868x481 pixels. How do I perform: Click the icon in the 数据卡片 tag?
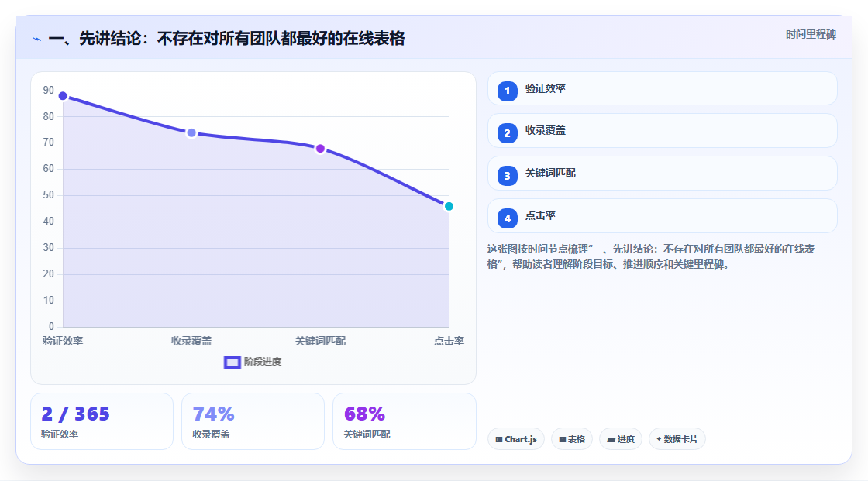659,439
